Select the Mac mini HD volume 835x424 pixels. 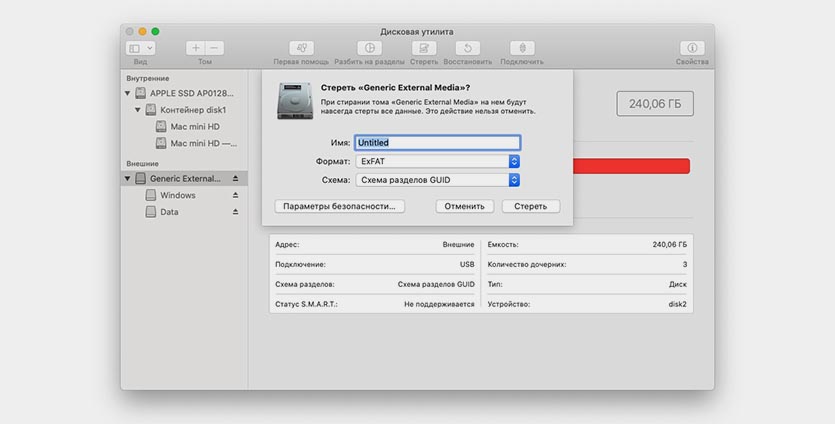point(194,127)
